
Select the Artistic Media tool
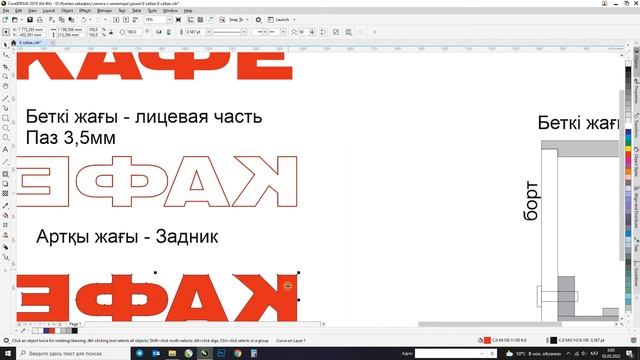pyautogui.click(x=5, y=108)
